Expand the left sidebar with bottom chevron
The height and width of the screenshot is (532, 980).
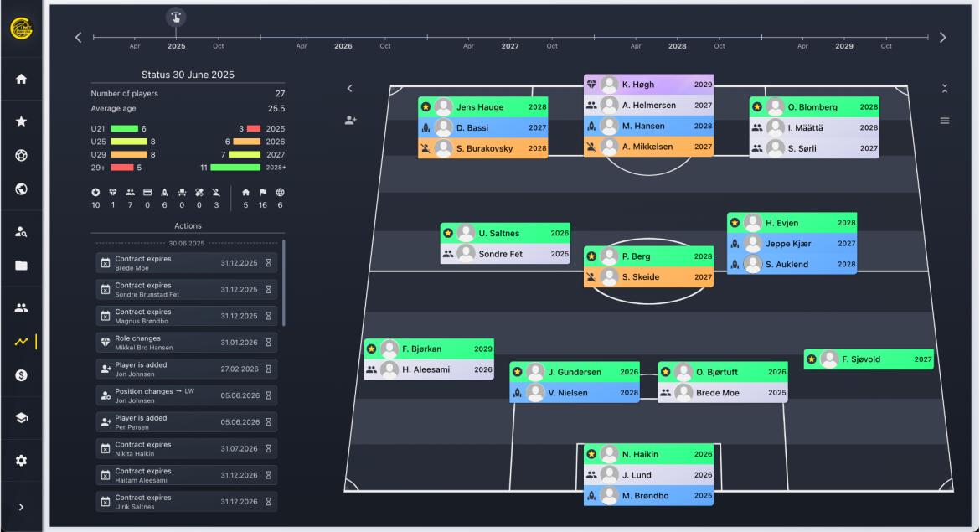21,507
